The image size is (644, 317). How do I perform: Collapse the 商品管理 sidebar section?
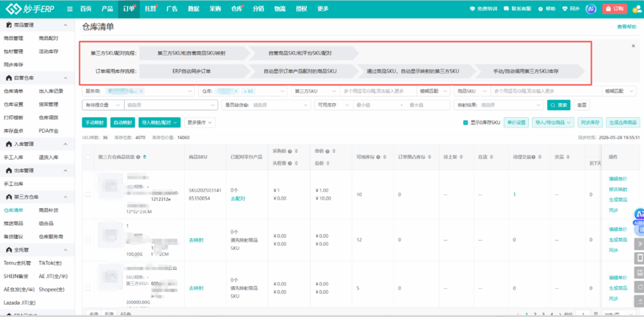point(65,25)
